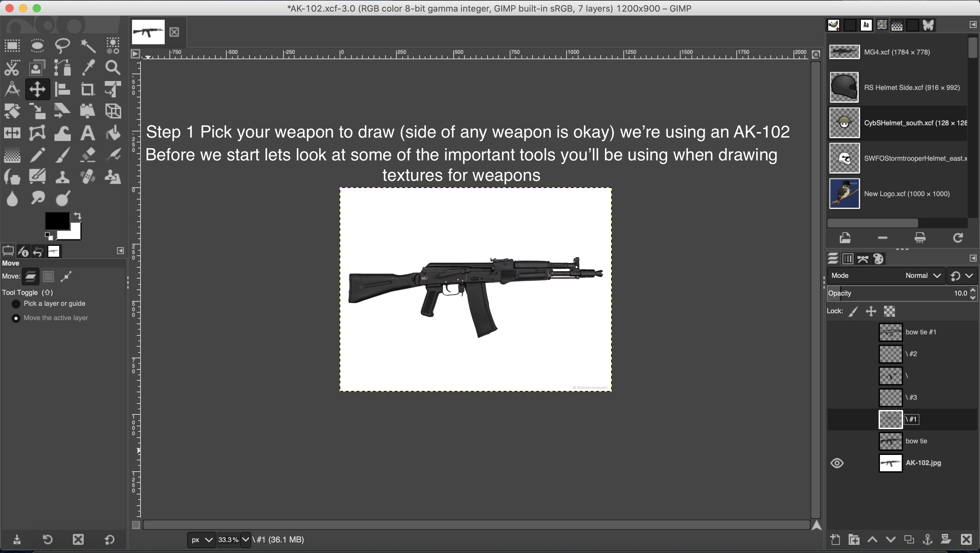Select the Zoom magnifier tool
The image size is (980, 553).
click(113, 68)
